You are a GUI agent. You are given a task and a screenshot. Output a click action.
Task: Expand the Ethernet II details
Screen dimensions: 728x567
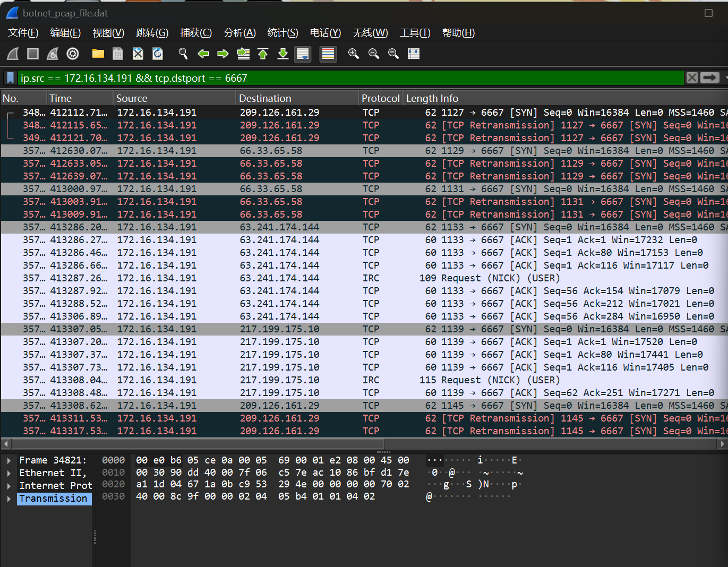[9, 473]
